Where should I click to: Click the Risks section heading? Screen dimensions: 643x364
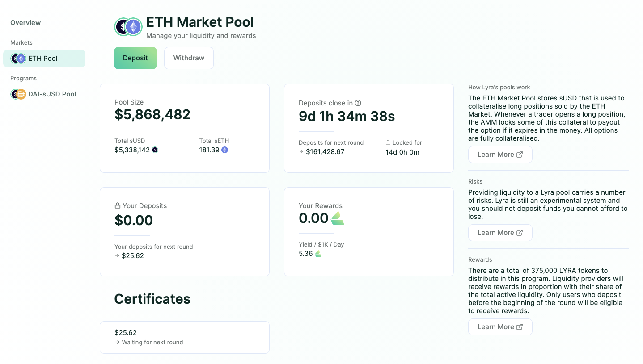tap(475, 182)
